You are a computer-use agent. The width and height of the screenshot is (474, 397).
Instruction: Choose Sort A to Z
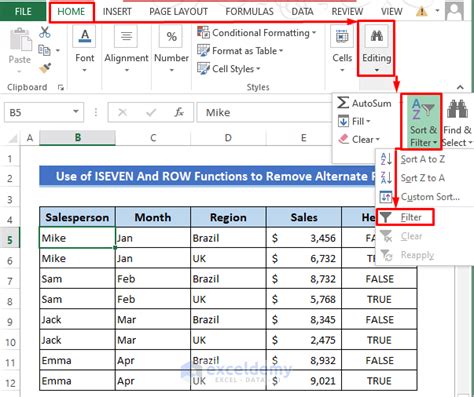[x=423, y=159]
